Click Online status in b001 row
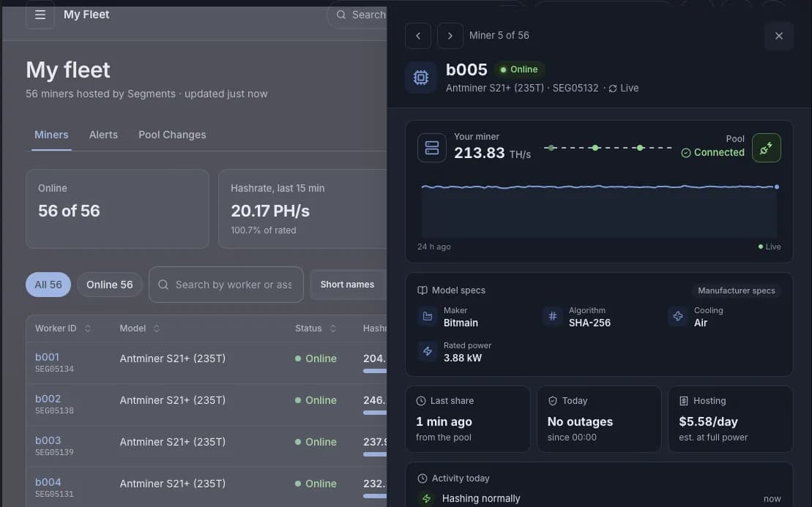The image size is (812, 507). 316,358
